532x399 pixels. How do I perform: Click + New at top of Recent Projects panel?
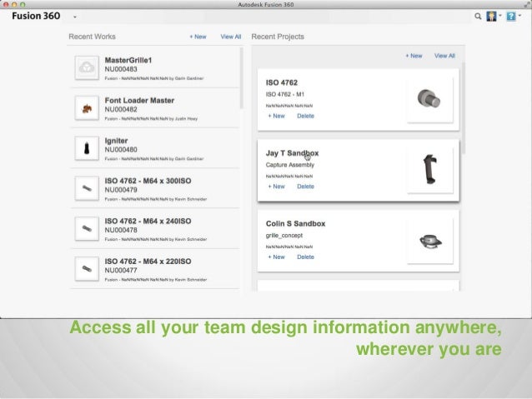coord(414,56)
